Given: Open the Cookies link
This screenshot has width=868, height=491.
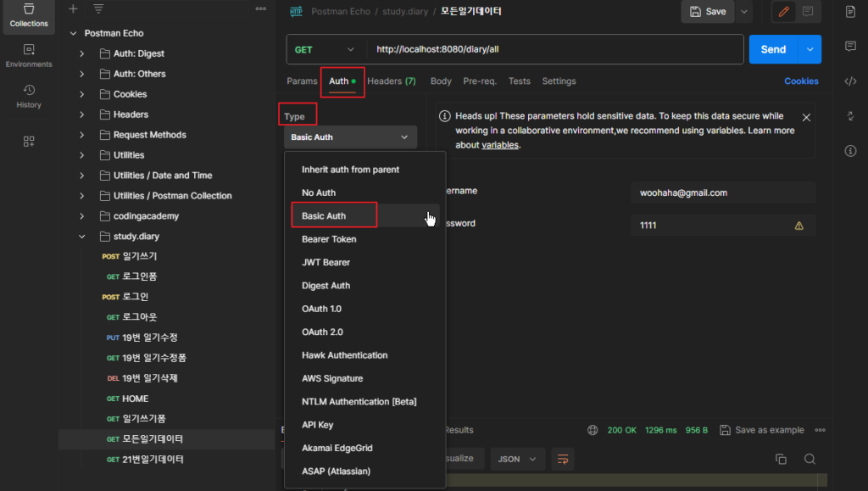Looking at the screenshot, I should [x=801, y=81].
